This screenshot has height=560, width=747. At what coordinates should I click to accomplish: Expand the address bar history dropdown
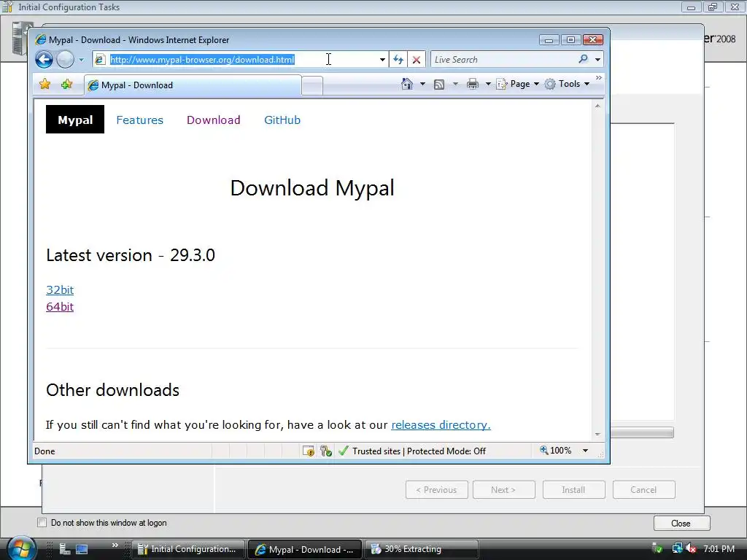[382, 60]
